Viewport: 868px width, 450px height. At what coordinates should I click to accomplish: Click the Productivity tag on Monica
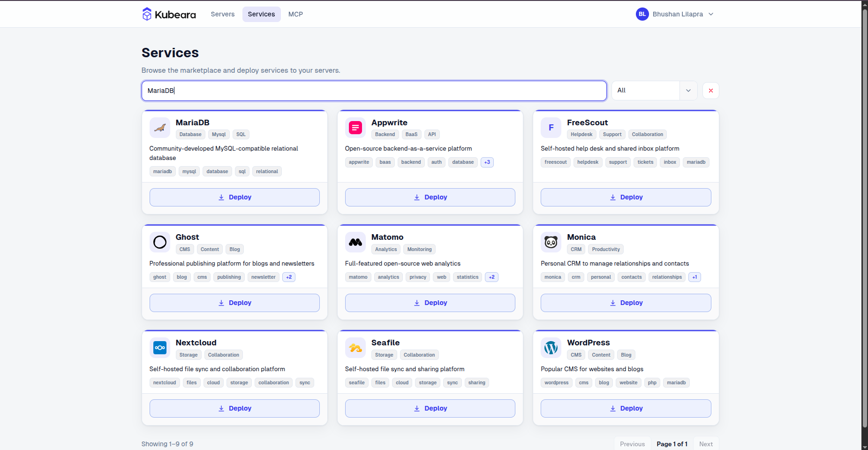[x=606, y=250]
